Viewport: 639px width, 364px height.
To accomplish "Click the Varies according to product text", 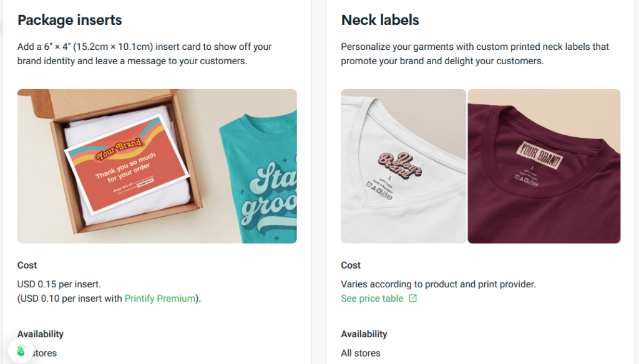I will click(x=438, y=284).
